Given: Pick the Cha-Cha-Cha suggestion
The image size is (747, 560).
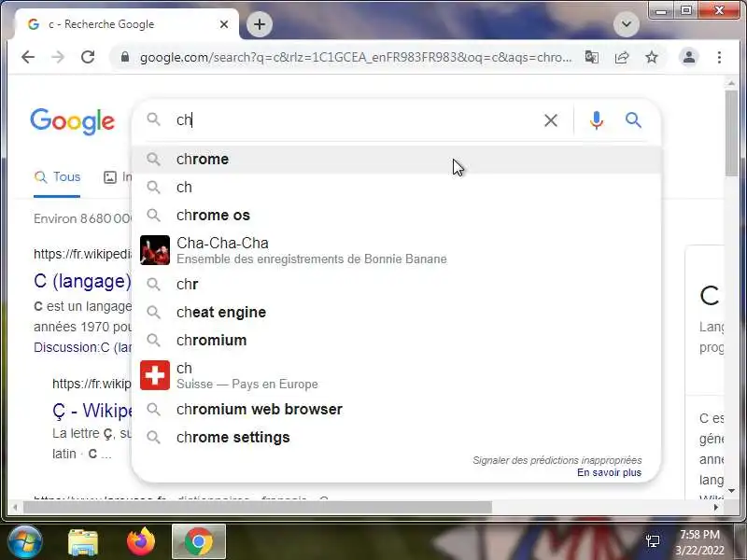Looking at the screenshot, I should pyautogui.click(x=396, y=250).
